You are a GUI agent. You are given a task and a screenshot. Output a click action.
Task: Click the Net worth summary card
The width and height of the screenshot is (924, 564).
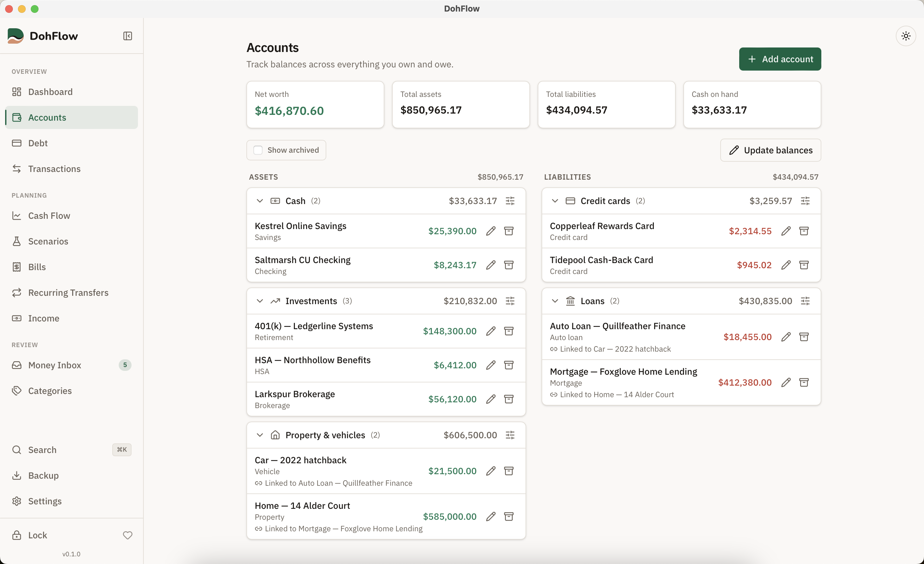pyautogui.click(x=315, y=105)
